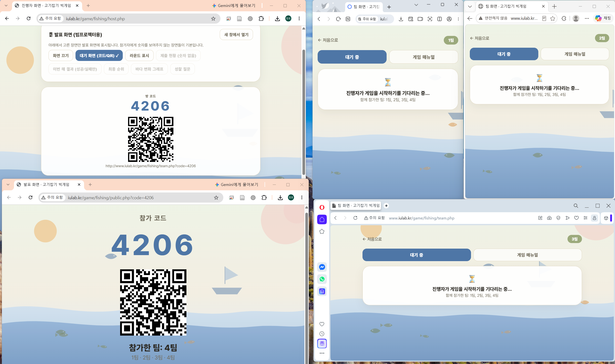Screen dimensions: 615x364
Task: Open Whale's download icon in 1팀 window
Action: pos(401,19)
